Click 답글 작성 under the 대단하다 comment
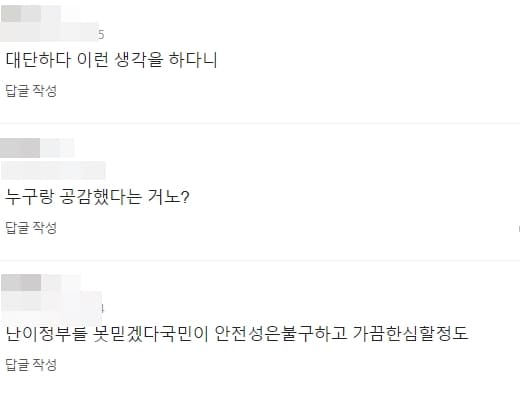Screen dimensions: 520x395 [x=31, y=91]
